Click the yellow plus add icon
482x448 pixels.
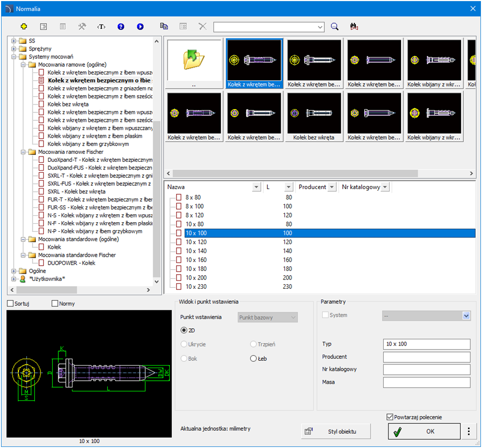point(24,26)
